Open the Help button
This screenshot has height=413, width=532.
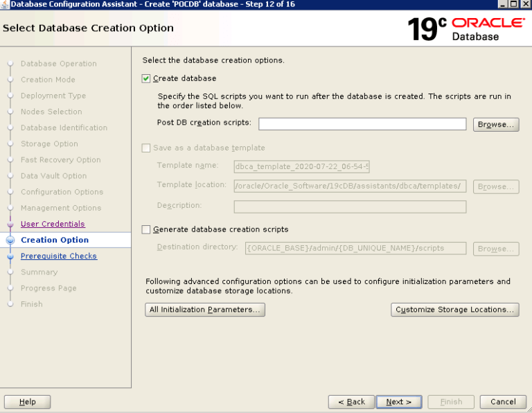point(28,402)
